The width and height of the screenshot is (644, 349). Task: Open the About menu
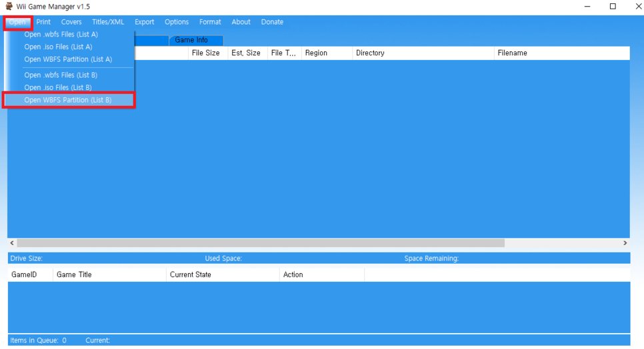point(241,22)
